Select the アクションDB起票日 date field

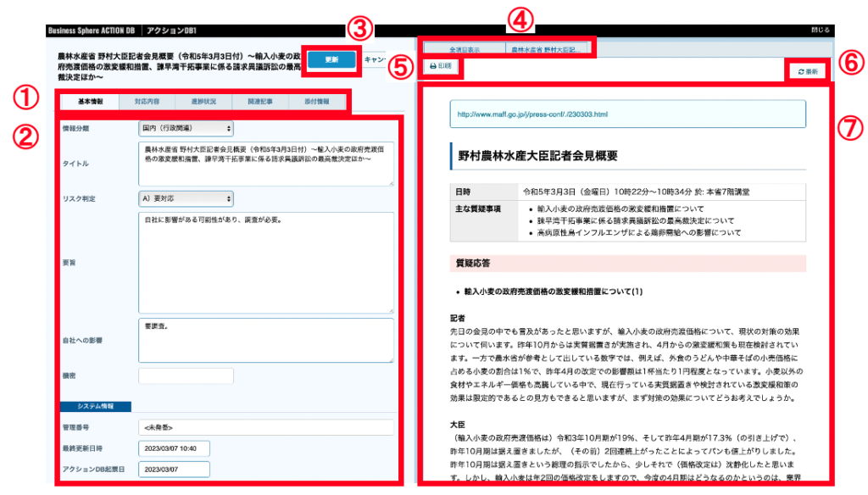pos(173,469)
